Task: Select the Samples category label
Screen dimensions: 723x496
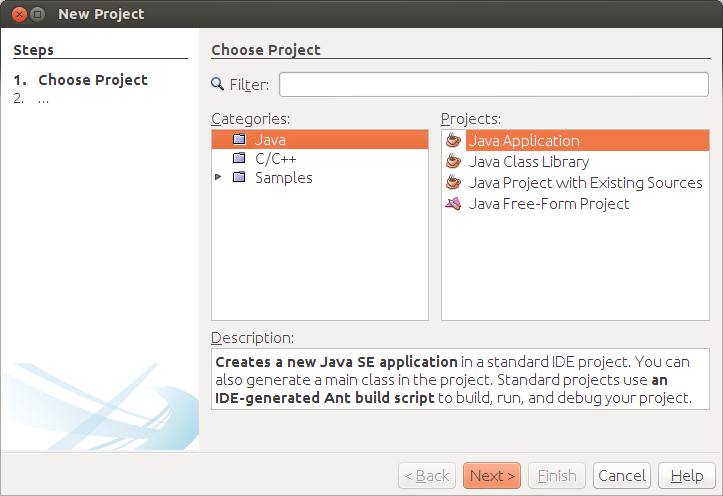Action: [x=284, y=178]
